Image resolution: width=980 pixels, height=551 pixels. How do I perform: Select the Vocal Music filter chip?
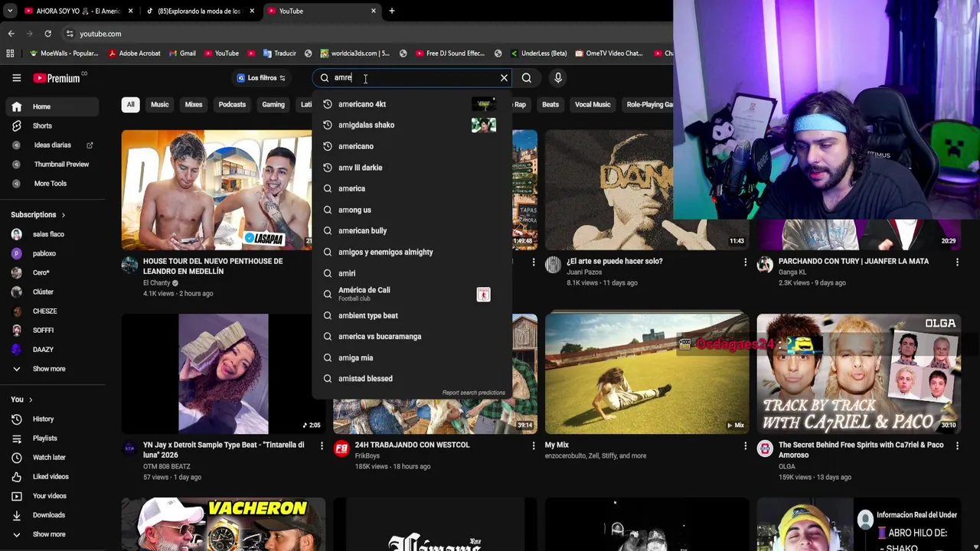[593, 104]
